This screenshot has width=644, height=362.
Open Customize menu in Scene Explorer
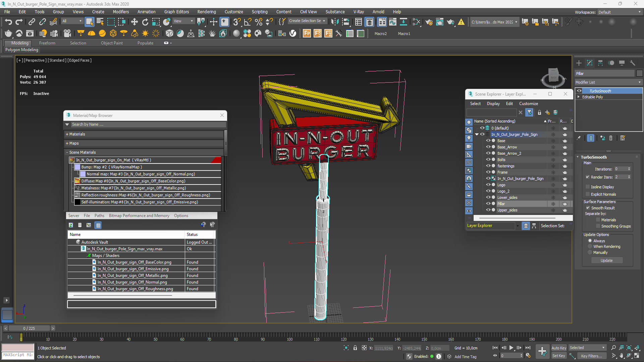coord(529,104)
